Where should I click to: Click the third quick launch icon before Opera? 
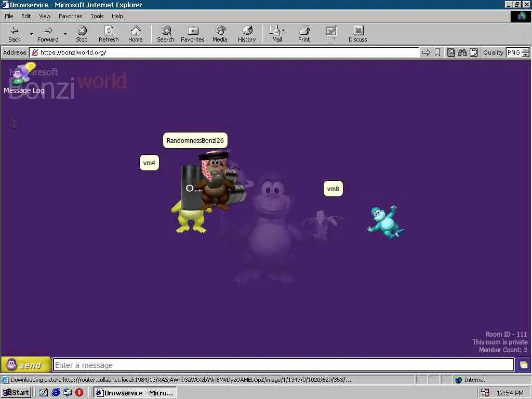coord(68,393)
